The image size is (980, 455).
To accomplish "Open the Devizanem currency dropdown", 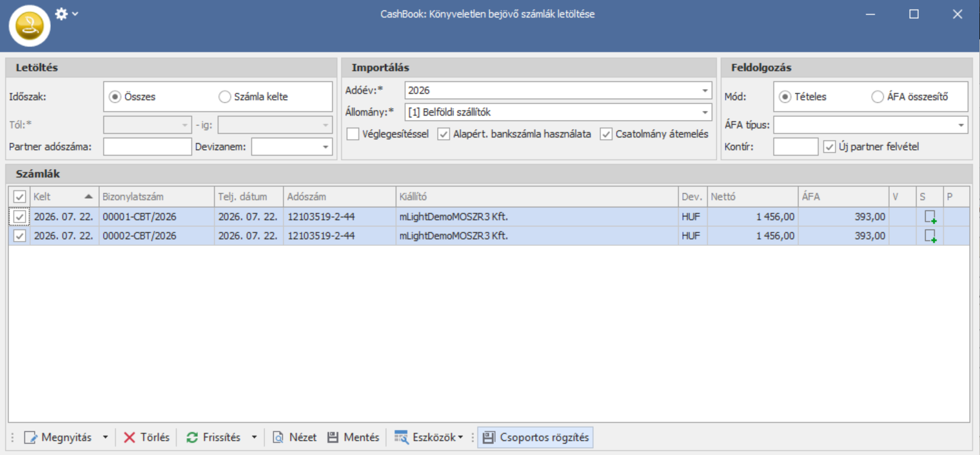I will pos(326,147).
